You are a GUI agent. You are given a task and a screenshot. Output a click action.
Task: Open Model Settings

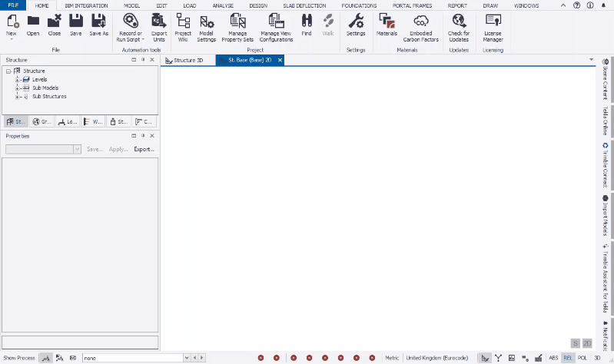point(207,28)
